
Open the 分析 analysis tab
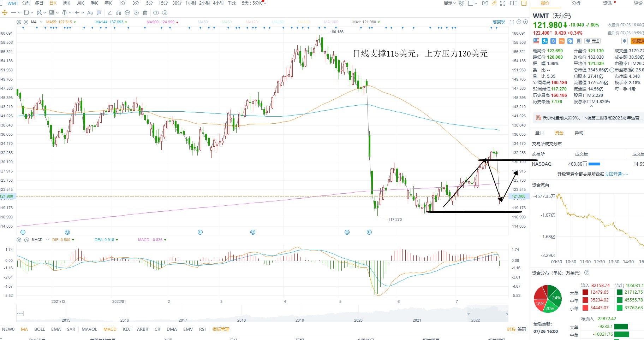(576, 3)
